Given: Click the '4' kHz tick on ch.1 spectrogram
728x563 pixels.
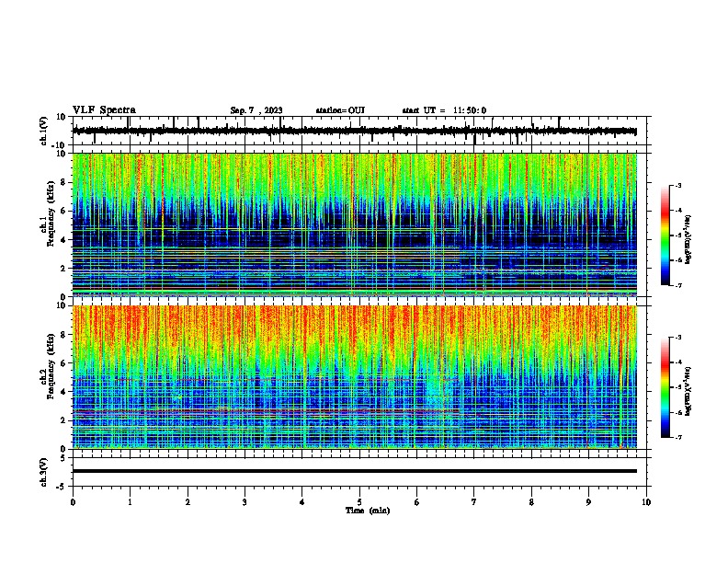Looking at the screenshot, I should point(63,240).
